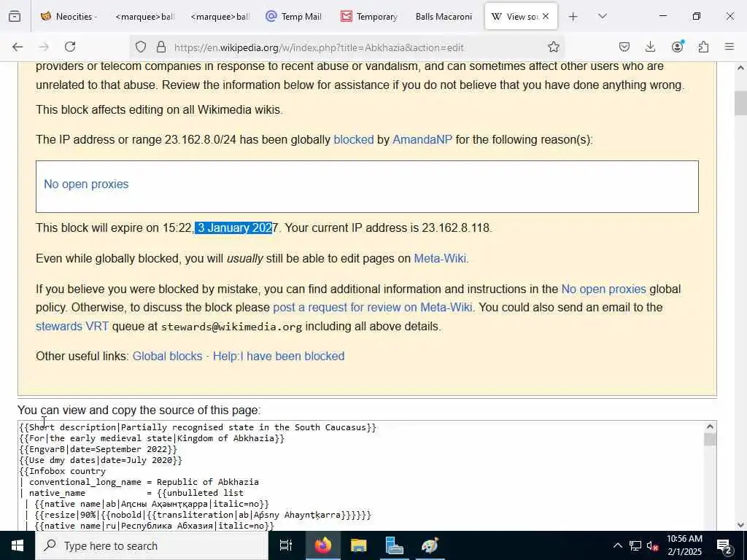
Task: Click page scrollbar down arrow
Action: pos(740,525)
